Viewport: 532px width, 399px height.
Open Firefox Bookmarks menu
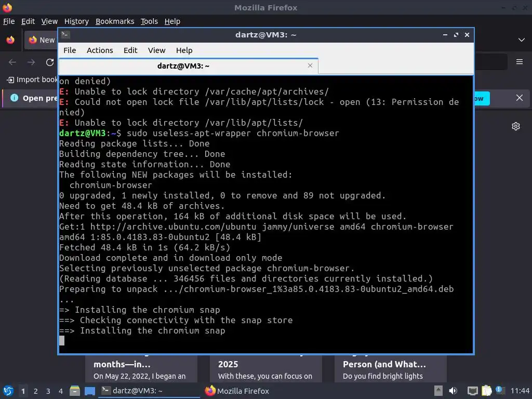115,21
